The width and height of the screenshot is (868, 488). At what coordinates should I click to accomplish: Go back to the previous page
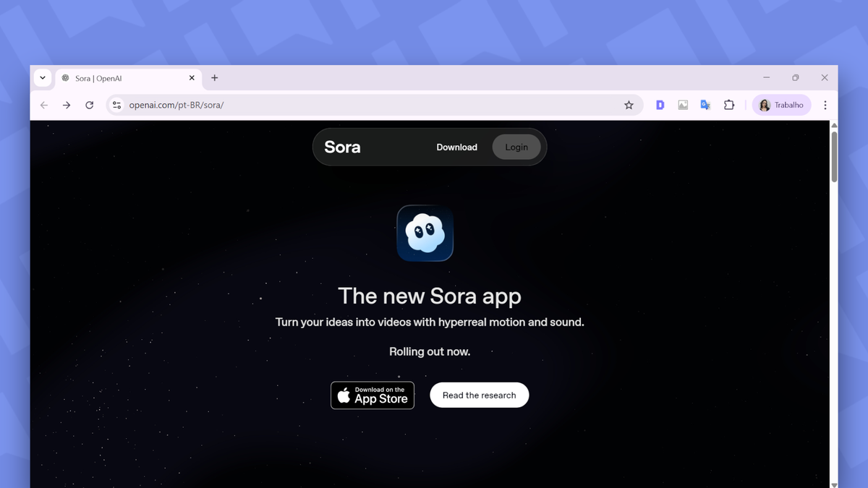coord(44,105)
